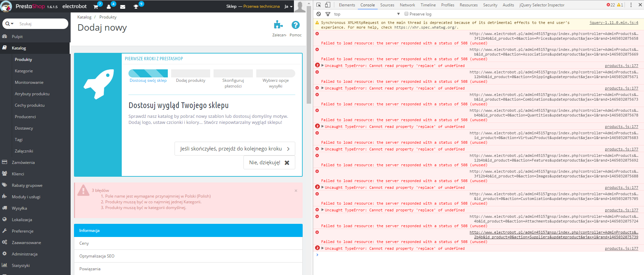Select the Ceny product tab

coord(188,243)
